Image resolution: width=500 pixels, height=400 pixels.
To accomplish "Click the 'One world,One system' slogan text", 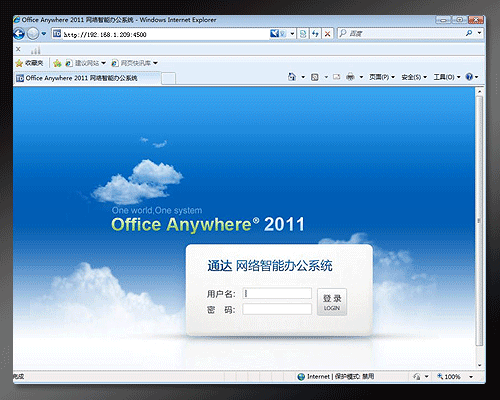I will click(157, 211).
